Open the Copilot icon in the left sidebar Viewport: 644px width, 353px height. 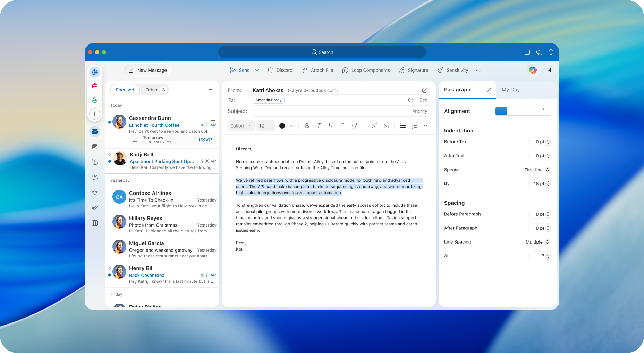tap(95, 162)
